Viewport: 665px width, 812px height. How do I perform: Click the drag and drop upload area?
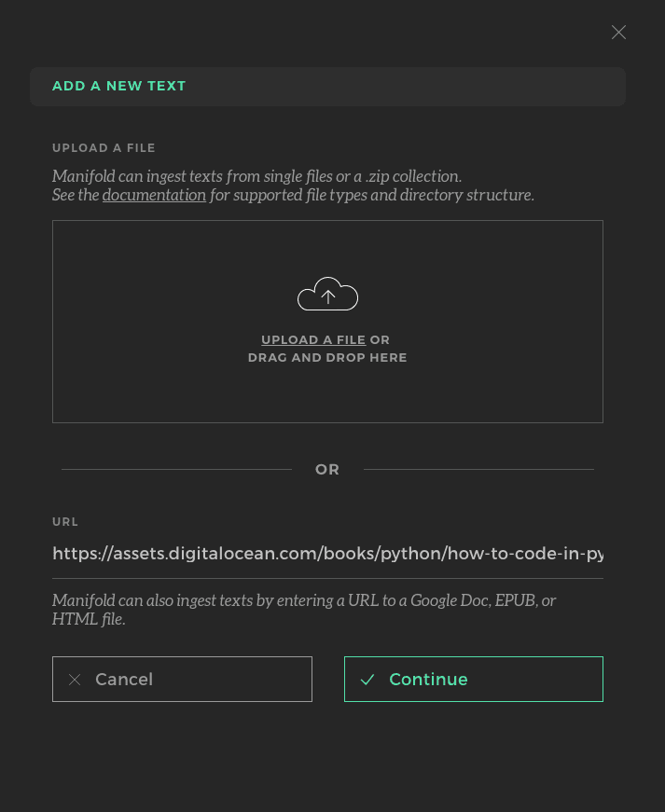tap(327, 322)
